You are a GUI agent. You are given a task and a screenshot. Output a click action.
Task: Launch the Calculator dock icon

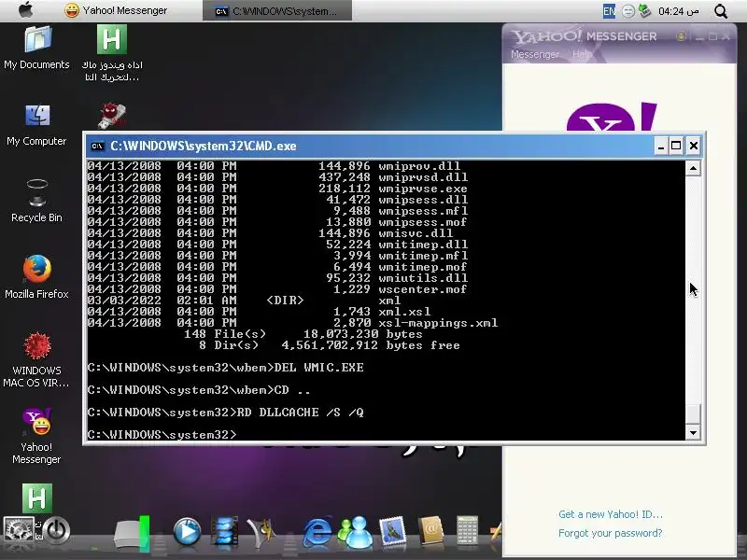point(467,529)
